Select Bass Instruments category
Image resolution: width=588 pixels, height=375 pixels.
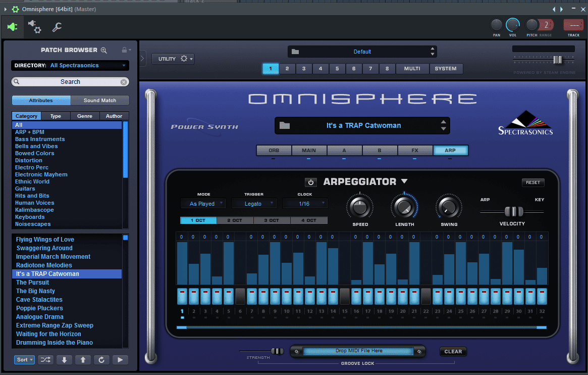tap(40, 139)
